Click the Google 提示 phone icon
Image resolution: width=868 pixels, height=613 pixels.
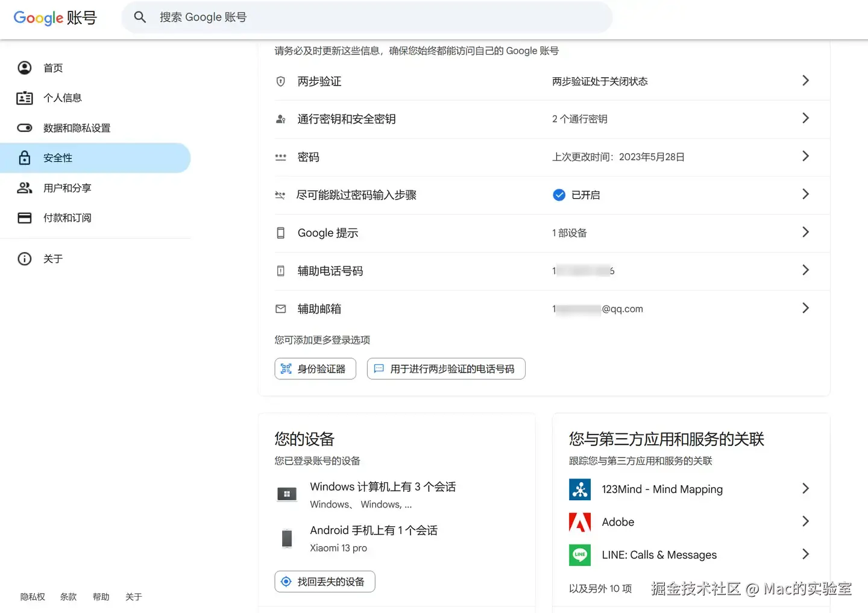(x=280, y=233)
